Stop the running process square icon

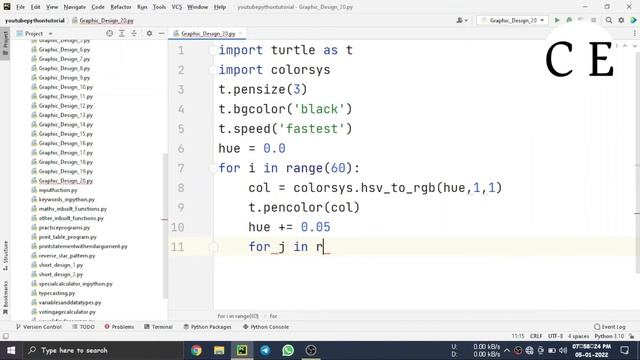(x=593, y=20)
